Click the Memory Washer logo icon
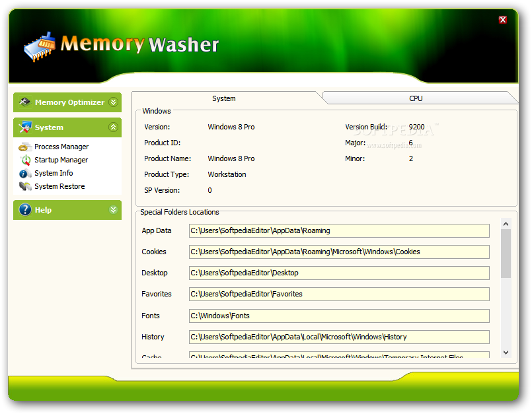 [x=40, y=46]
